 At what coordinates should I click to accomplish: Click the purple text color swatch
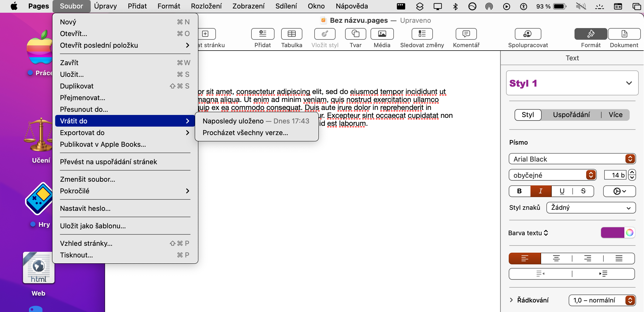pos(612,233)
